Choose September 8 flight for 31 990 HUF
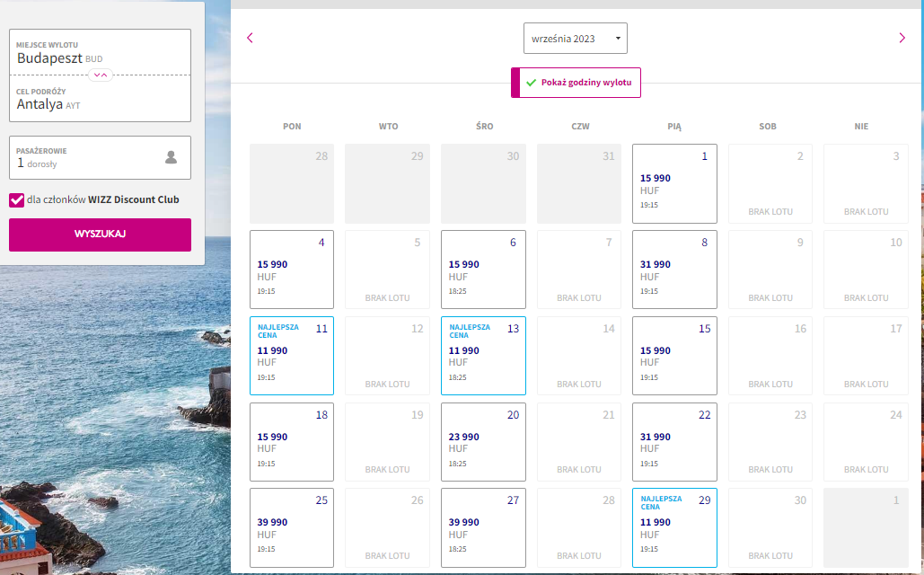The image size is (924, 575). point(674,270)
